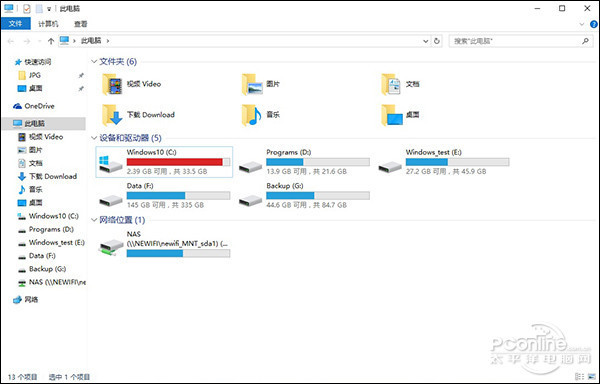The image size is (600, 384).
Task: Click the refresh button beside address bar
Action: click(437, 41)
